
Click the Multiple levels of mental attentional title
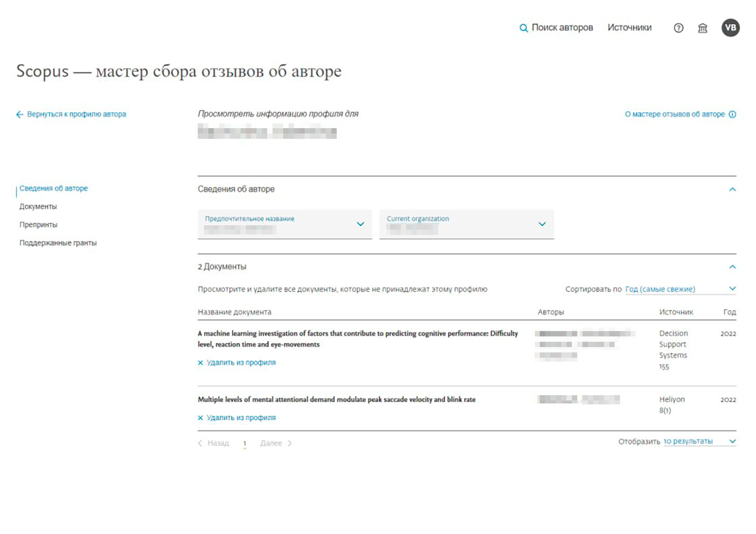(x=336, y=400)
